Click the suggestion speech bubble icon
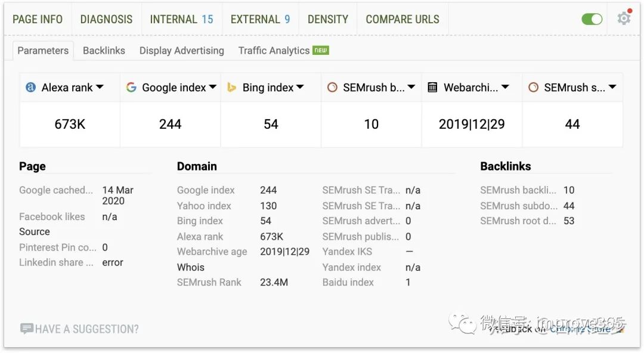This screenshot has height=353, width=644. pyautogui.click(x=27, y=329)
